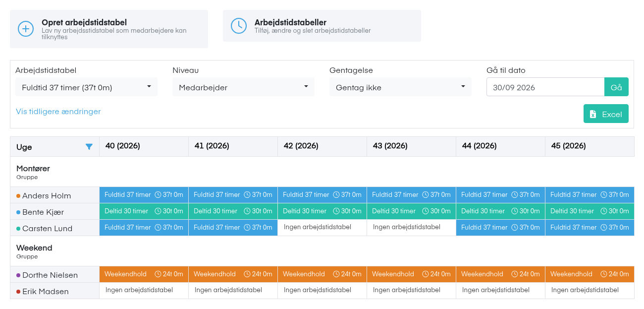Click the week 44 (2026) column header
Viewport: 644px width, 309px height.
[501, 146]
